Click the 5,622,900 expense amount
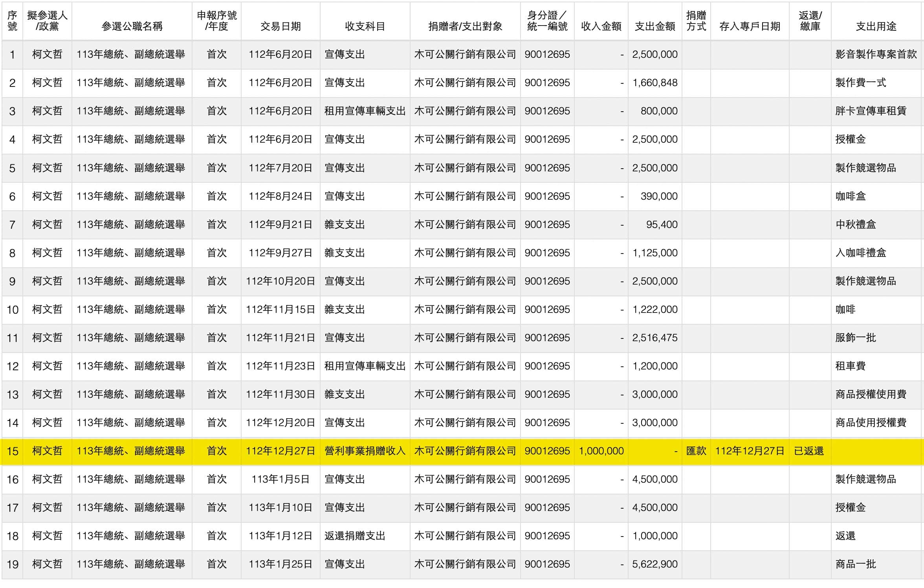Image resolution: width=924 pixels, height=588 pixels. click(655, 564)
